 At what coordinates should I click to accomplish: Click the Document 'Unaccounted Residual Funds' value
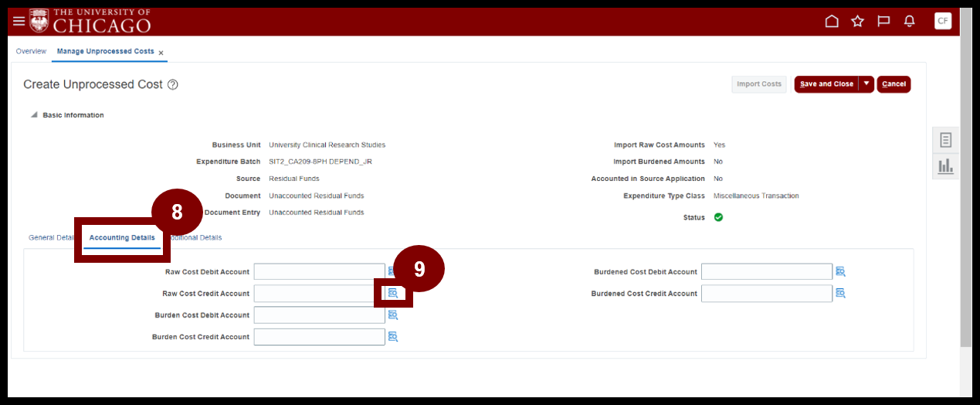317,196
